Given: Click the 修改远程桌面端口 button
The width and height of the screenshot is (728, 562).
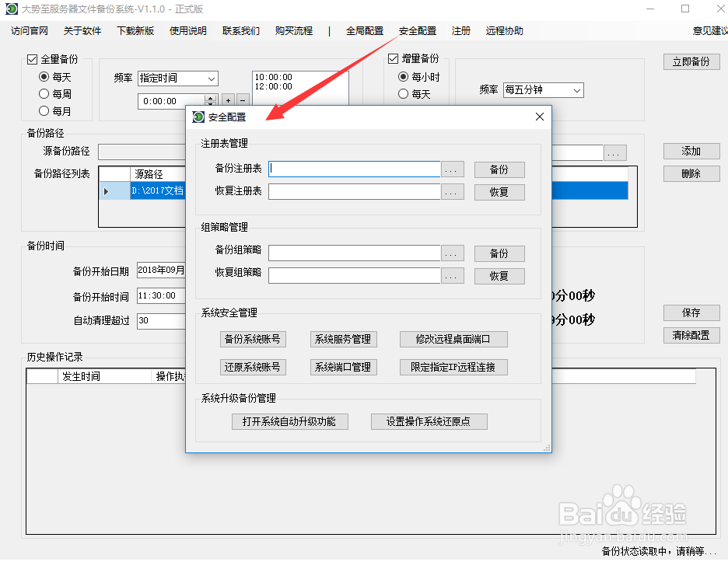Looking at the screenshot, I should [x=453, y=339].
